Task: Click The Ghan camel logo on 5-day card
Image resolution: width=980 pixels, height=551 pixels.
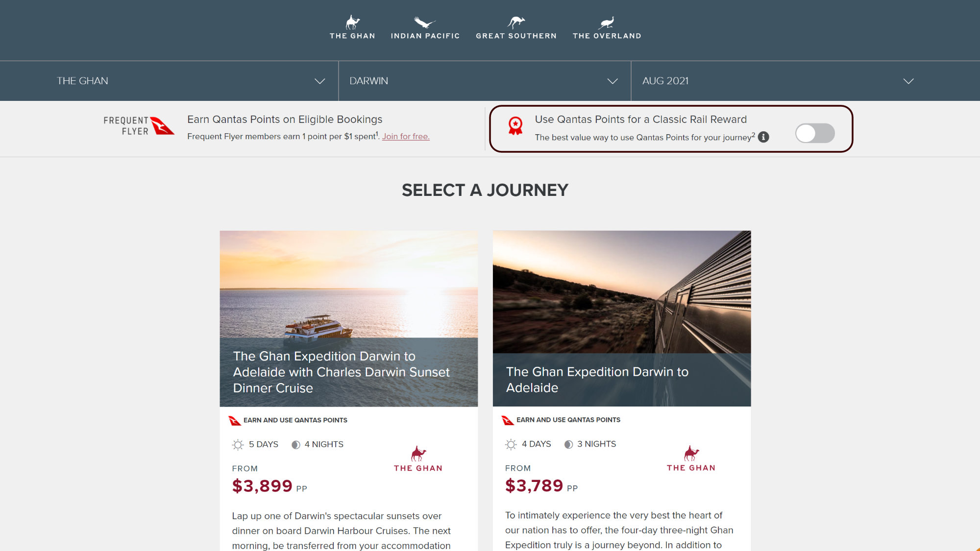Action: [x=418, y=459]
